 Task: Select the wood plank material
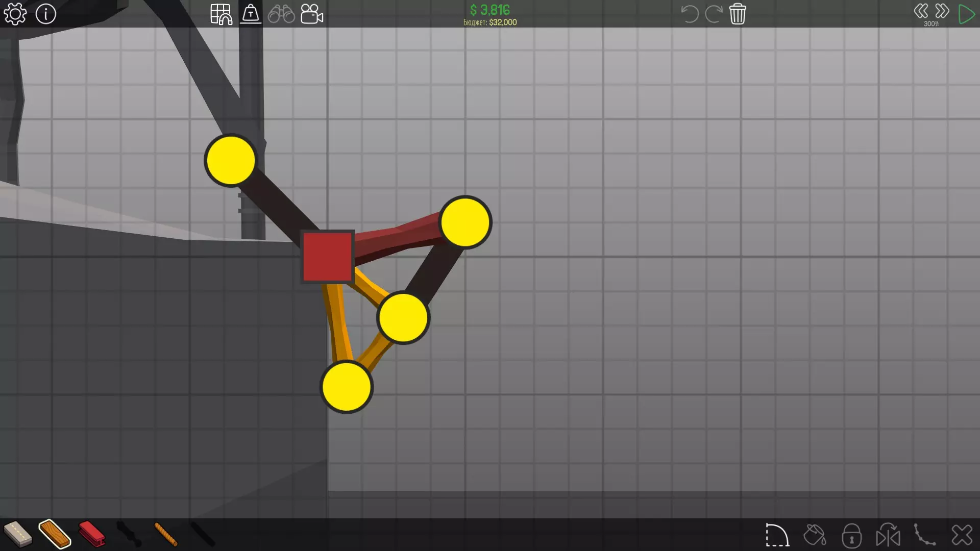pos(55,534)
